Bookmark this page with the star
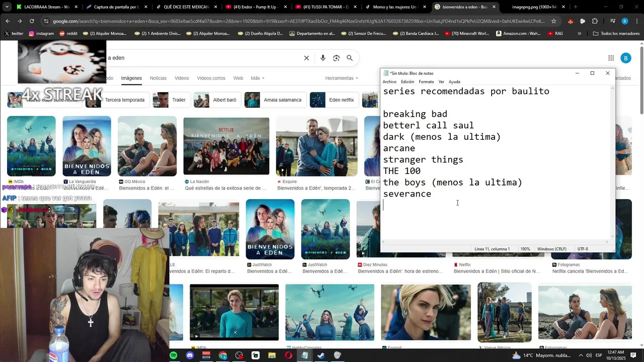The height and width of the screenshot is (362, 644). pyautogui.click(x=553, y=21)
